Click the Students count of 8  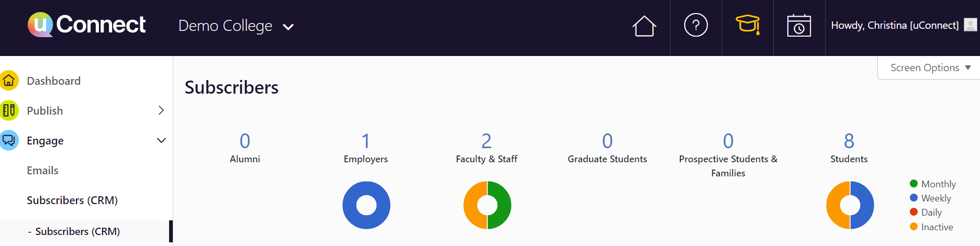pyautogui.click(x=849, y=141)
